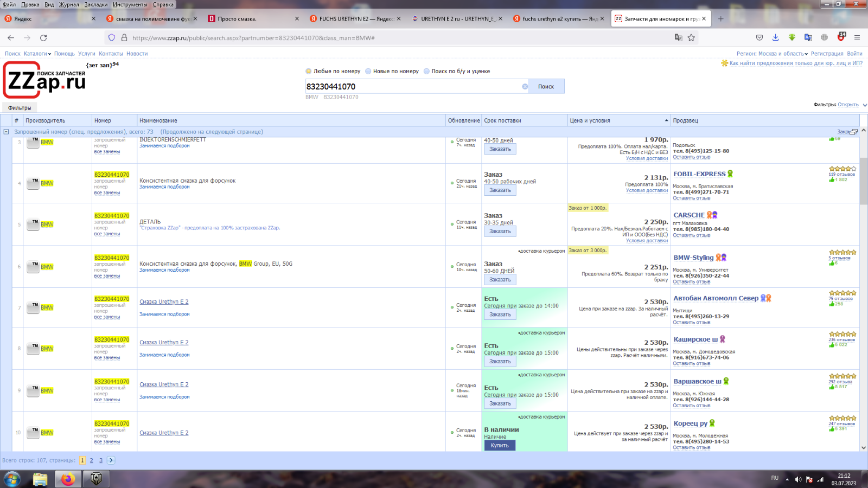The width and height of the screenshot is (868, 488).
Task: Open the 'Регион: Москва и область' dropdown
Action: click(x=772, y=54)
